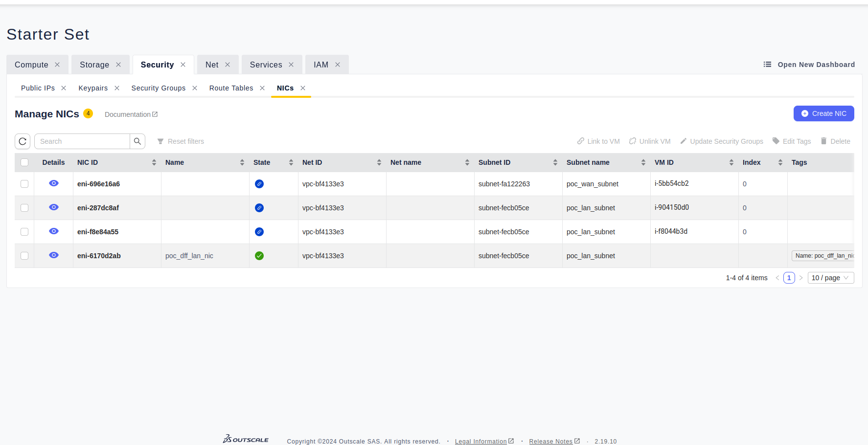Click Unlink VM action
The width and height of the screenshot is (868, 445).
pos(650,141)
